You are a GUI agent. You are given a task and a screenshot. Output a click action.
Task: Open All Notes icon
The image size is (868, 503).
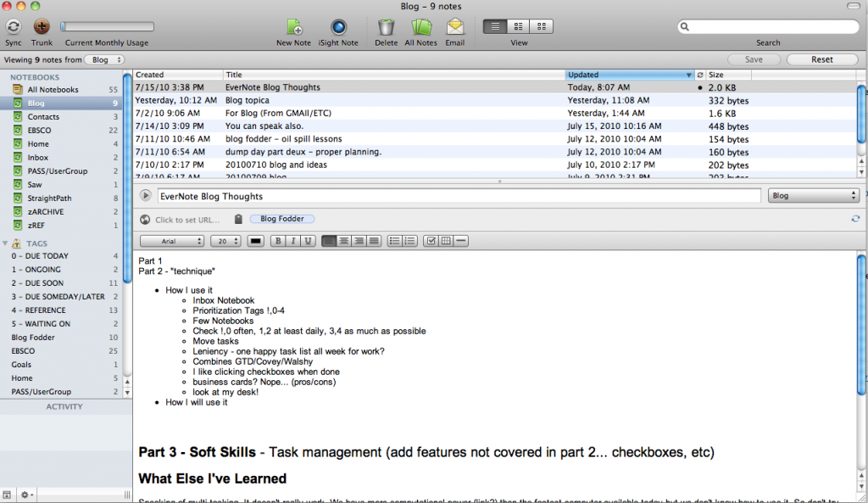click(420, 26)
